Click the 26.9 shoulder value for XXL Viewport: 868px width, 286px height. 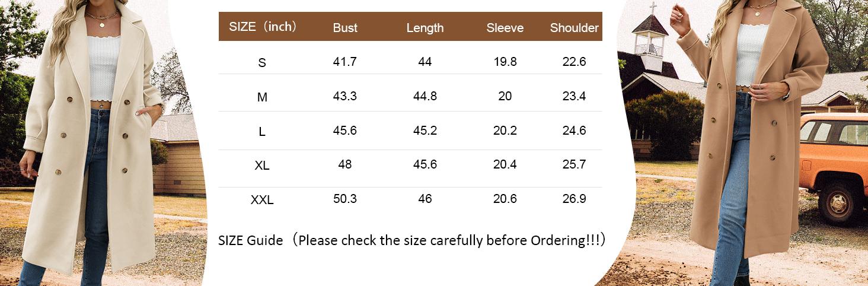click(x=574, y=199)
